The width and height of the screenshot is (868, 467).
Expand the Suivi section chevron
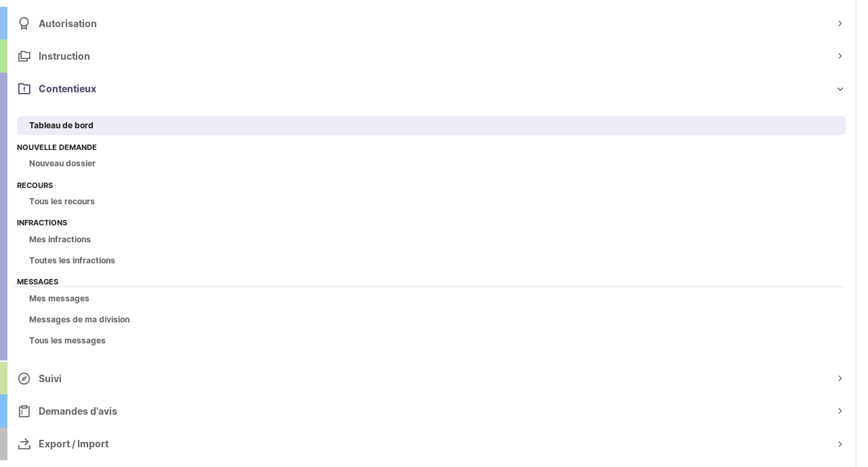(x=840, y=379)
